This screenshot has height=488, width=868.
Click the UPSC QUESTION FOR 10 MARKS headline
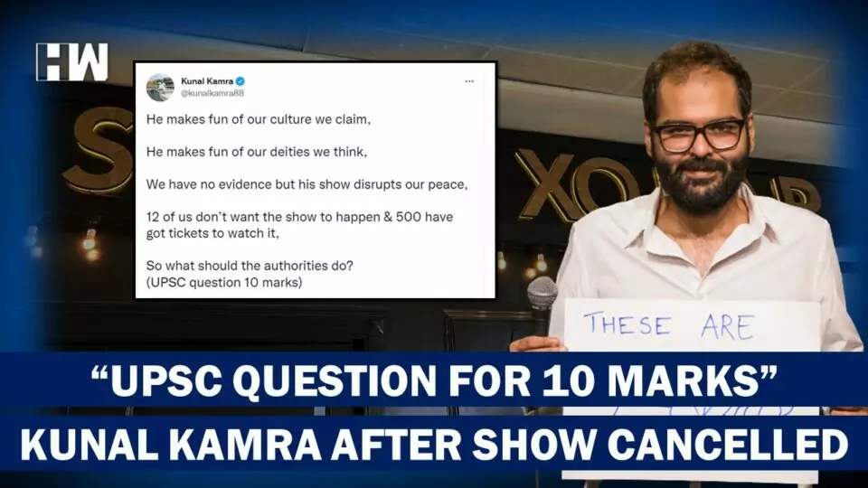click(434, 381)
